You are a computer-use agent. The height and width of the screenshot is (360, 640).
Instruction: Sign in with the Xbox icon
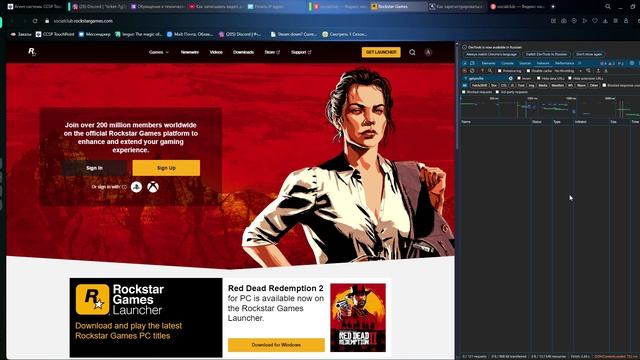[153, 187]
